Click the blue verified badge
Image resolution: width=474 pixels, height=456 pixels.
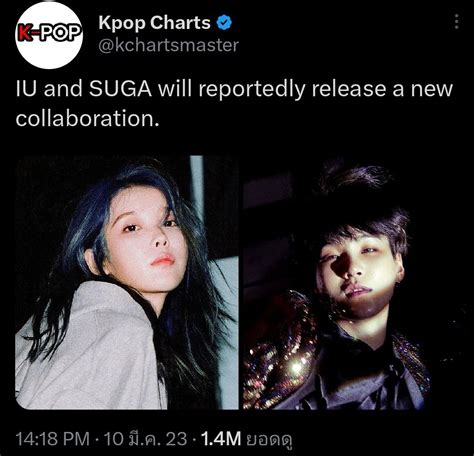224,23
